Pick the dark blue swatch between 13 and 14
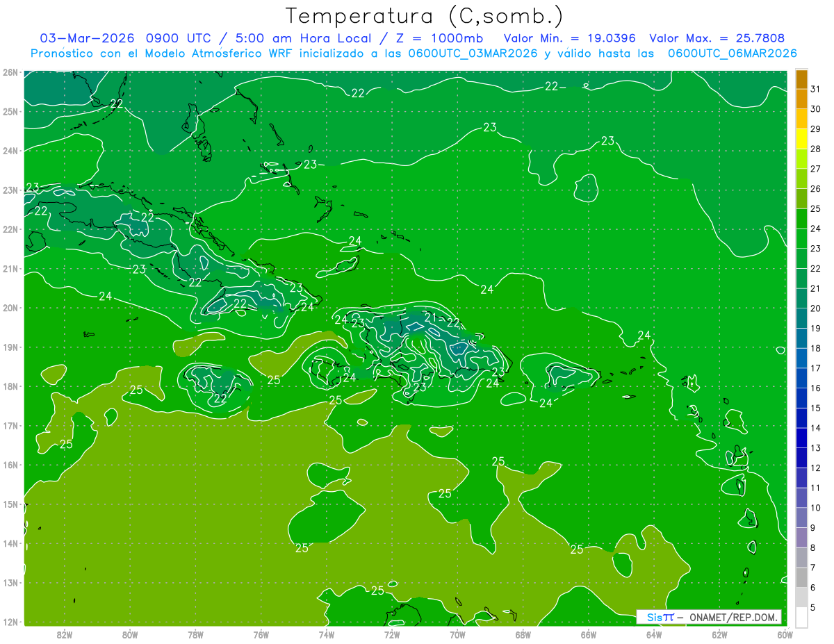The height and width of the screenshot is (644, 834). pyautogui.click(x=801, y=438)
